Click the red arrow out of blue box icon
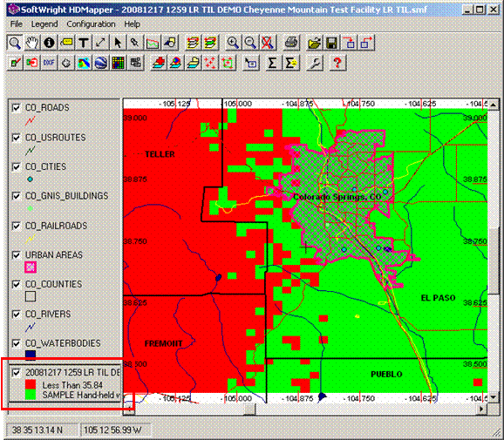This screenshot has width=504, height=440. [x=366, y=43]
